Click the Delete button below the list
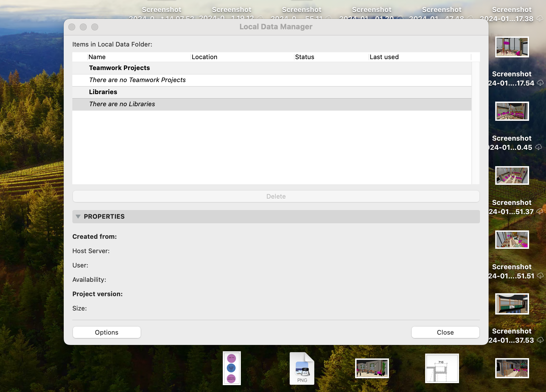The height and width of the screenshot is (392, 546). (x=276, y=197)
